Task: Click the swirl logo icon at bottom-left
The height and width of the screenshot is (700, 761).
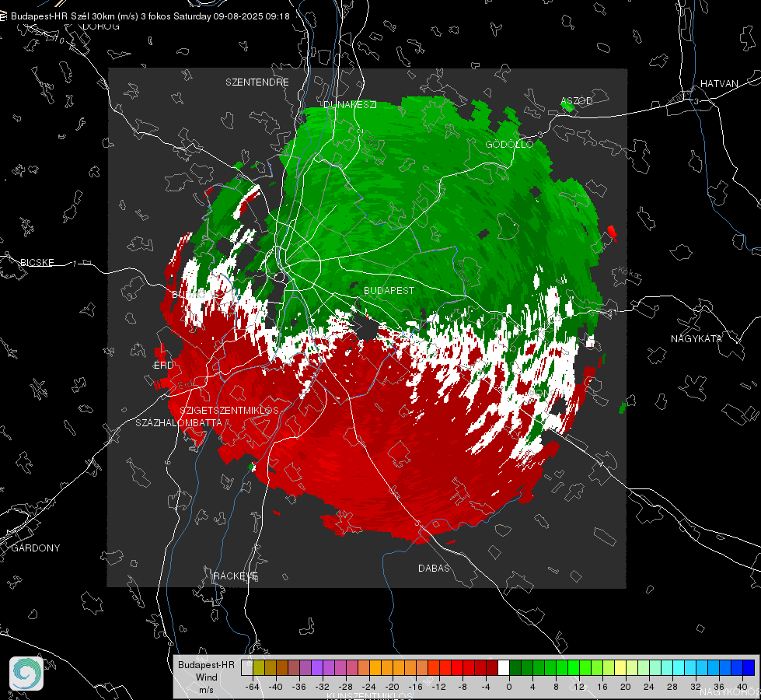Action: [26, 674]
